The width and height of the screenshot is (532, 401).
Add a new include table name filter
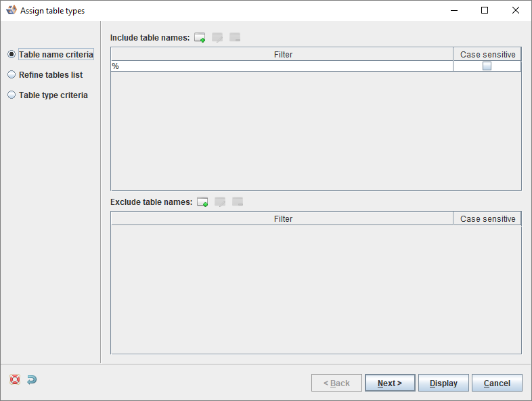pyautogui.click(x=200, y=37)
